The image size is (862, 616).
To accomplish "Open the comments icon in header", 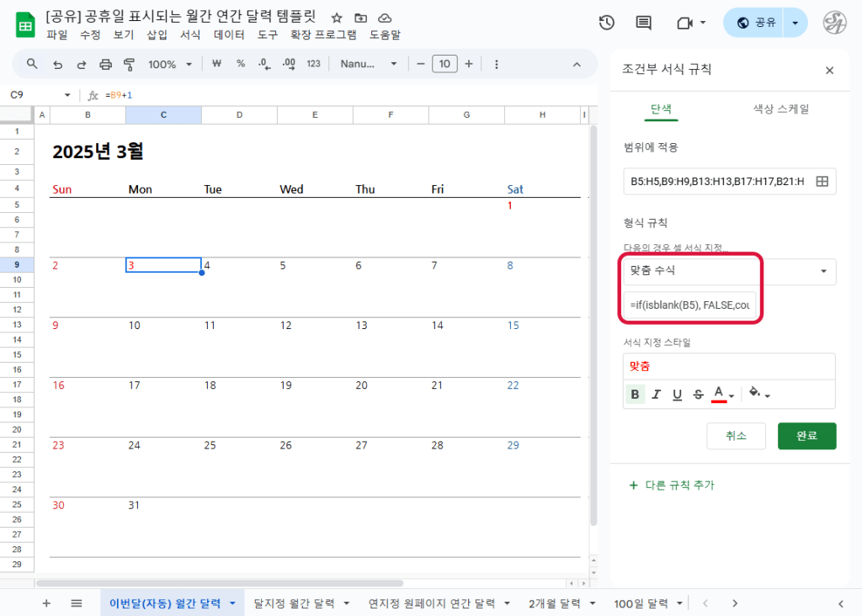I will (643, 23).
